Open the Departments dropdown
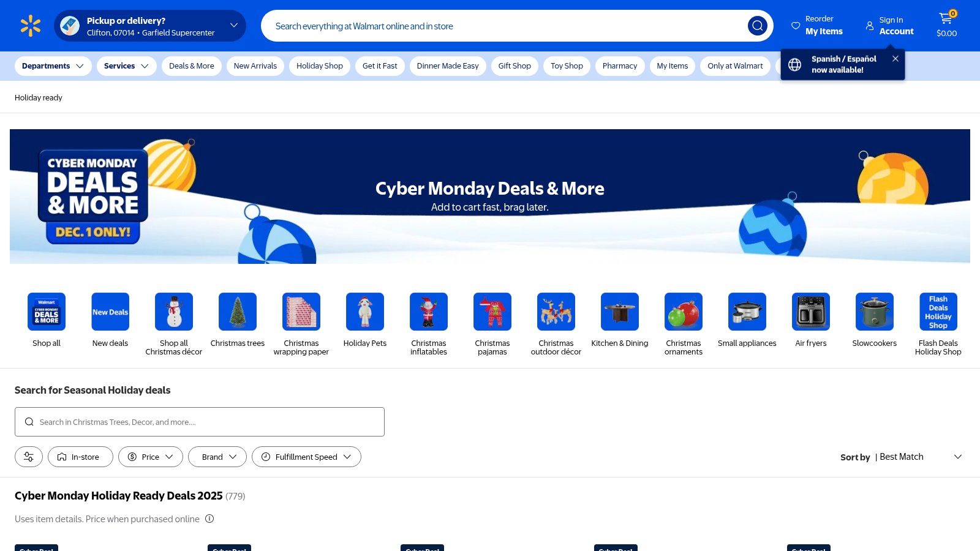Screen dimensions: 980x551 point(53,66)
